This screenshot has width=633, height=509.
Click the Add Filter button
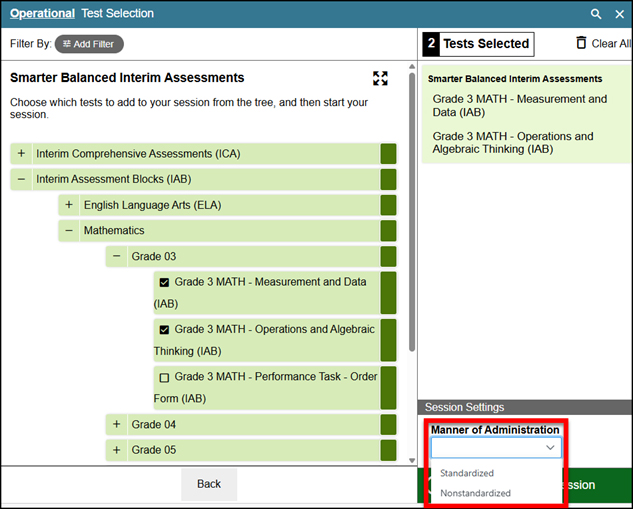click(89, 44)
